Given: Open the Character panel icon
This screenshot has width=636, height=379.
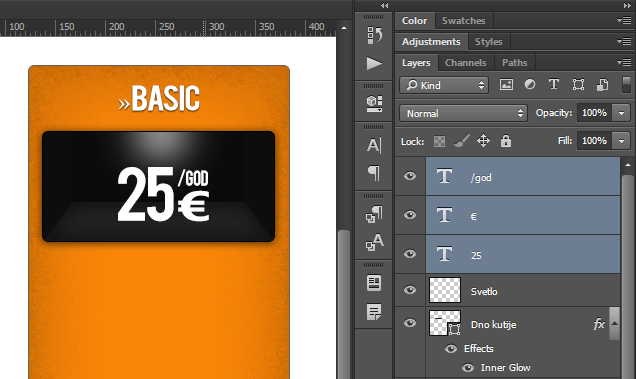Looking at the screenshot, I should pyautogui.click(x=374, y=145).
